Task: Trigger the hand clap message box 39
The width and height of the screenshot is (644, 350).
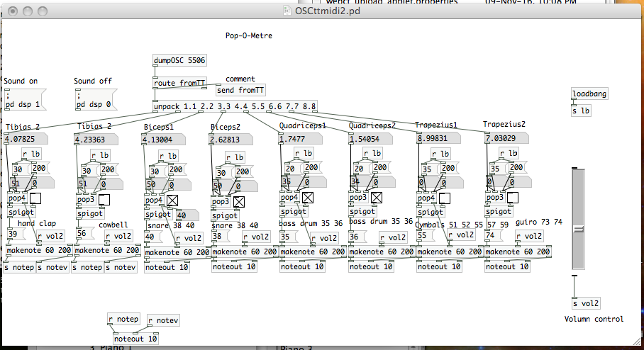Action: tap(15, 235)
